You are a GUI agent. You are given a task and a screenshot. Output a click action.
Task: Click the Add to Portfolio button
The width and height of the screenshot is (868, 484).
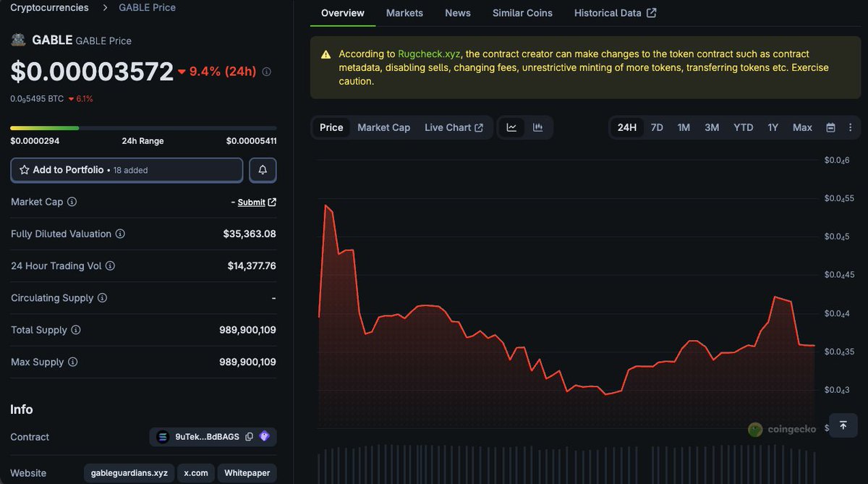click(127, 170)
